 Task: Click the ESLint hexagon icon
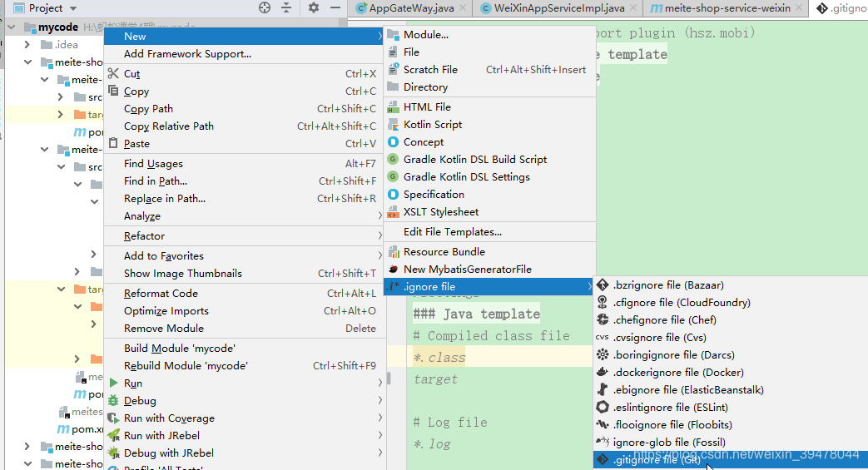603,407
